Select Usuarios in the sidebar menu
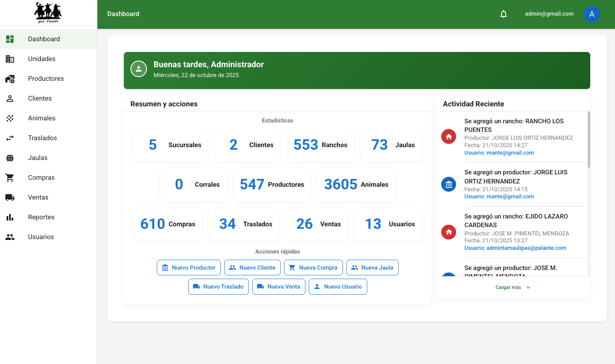 (x=41, y=237)
